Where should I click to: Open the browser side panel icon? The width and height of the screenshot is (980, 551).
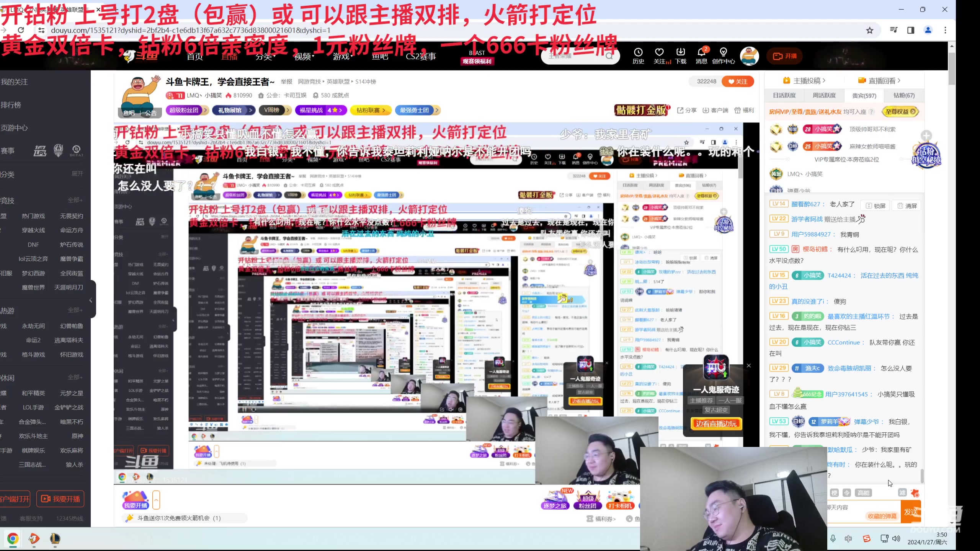[911, 30]
